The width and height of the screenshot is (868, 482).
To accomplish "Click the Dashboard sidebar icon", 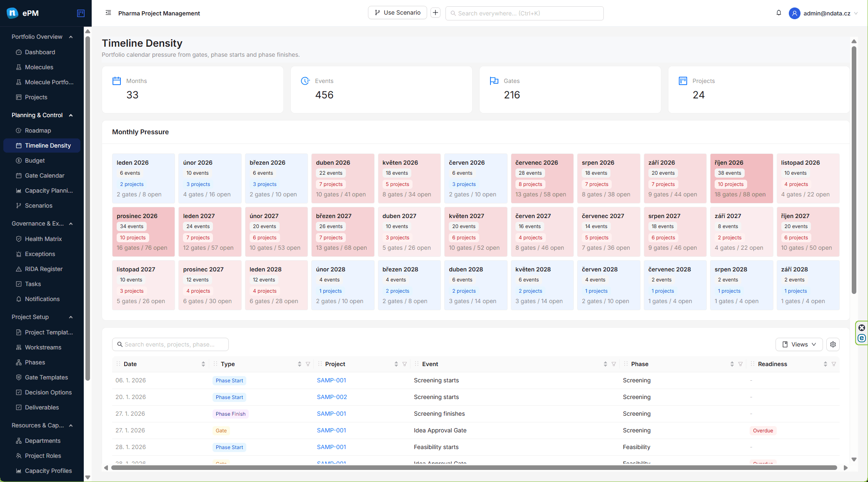I will click(19, 52).
